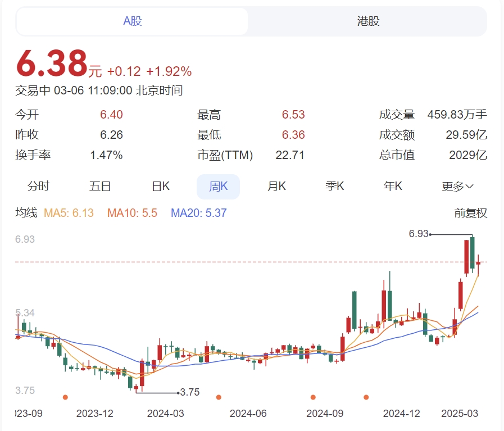Image resolution: width=504 pixels, height=431 pixels.
Task: Expand the 更多 dropdown chevron
Action: coord(469,187)
